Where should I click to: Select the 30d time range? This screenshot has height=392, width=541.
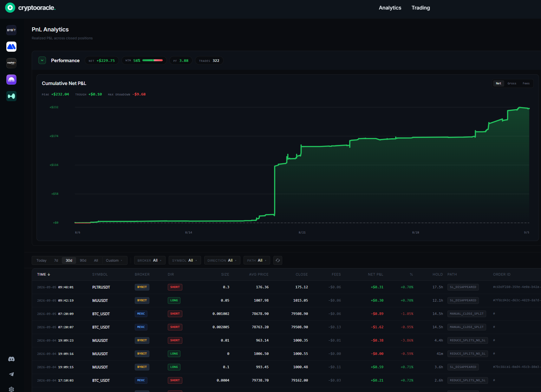[x=69, y=260]
